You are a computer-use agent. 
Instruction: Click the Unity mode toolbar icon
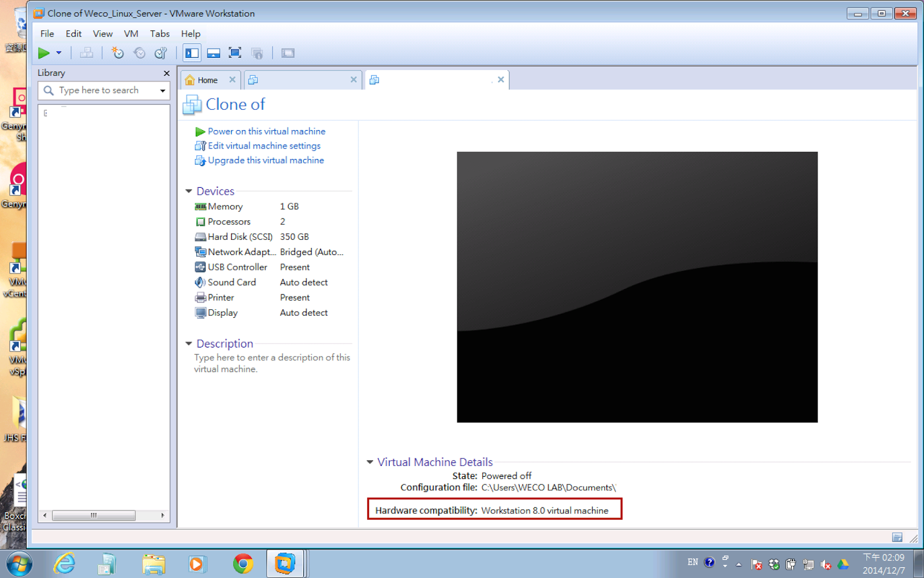coord(258,53)
